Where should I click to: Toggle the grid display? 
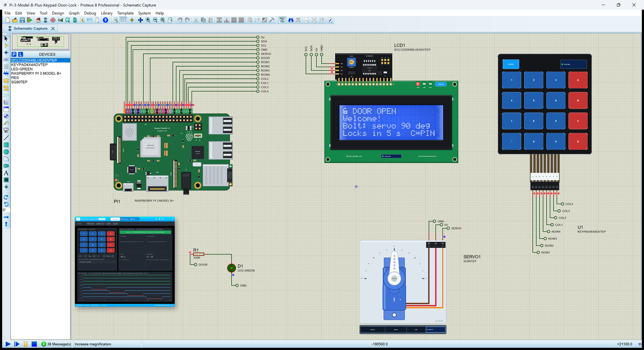(x=123, y=20)
